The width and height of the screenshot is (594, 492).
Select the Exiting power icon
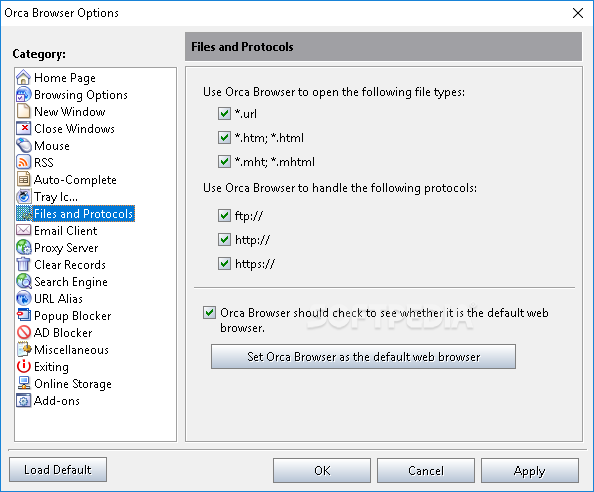pos(23,366)
